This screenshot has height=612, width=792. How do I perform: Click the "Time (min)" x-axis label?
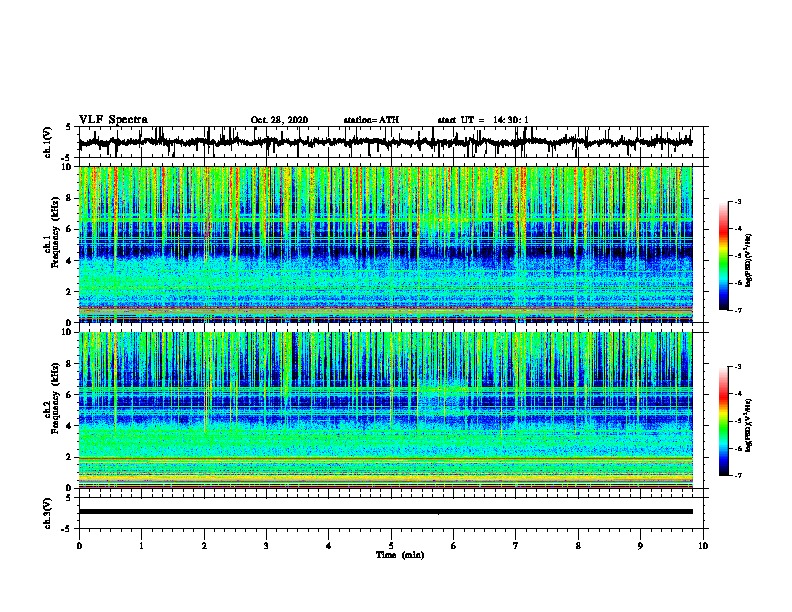click(400, 555)
